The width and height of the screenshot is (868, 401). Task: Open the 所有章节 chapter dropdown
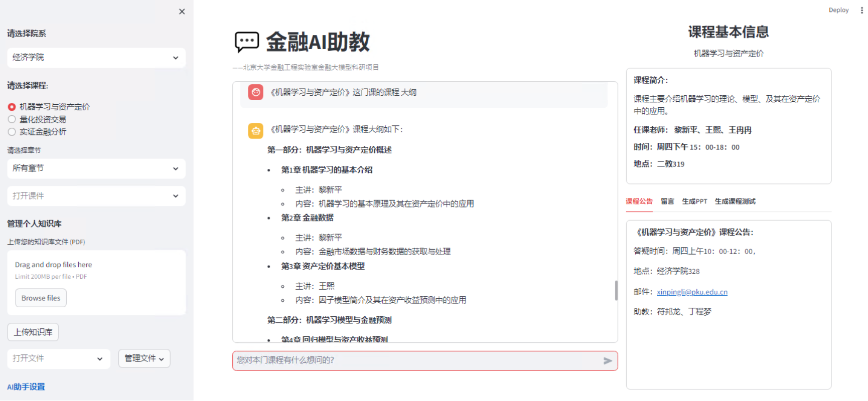pos(96,168)
